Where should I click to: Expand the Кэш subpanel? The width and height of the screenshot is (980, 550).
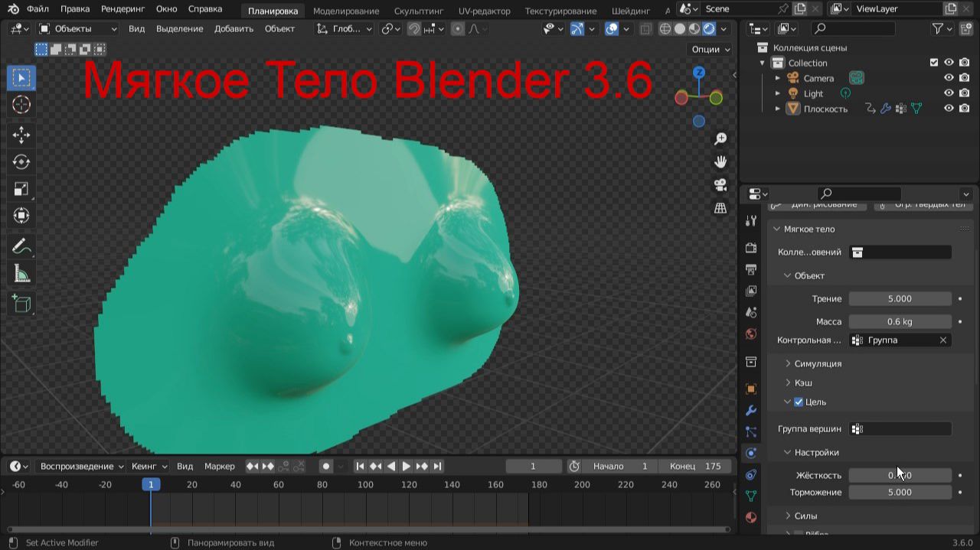(788, 382)
